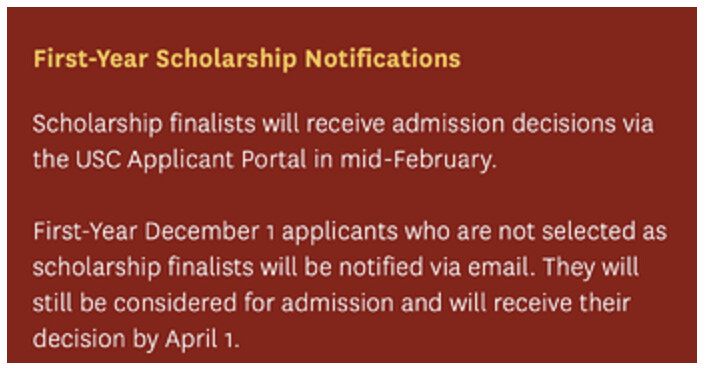Click the text "April 1"
The width and height of the screenshot is (710, 372).
(200, 339)
